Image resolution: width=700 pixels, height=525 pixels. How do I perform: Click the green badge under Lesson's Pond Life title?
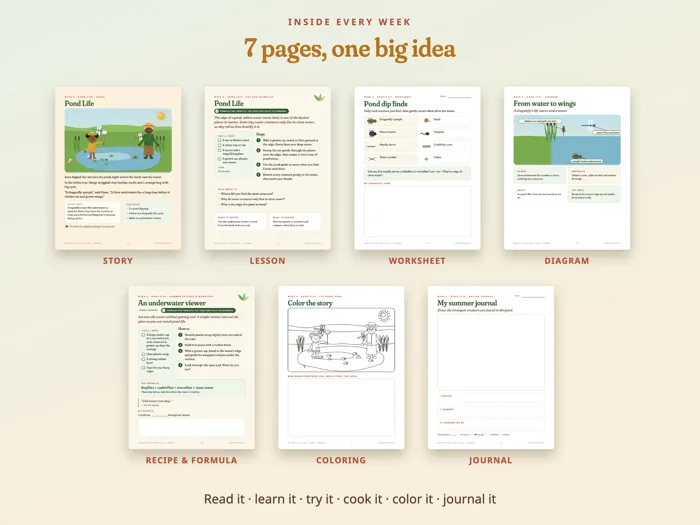coord(251,111)
